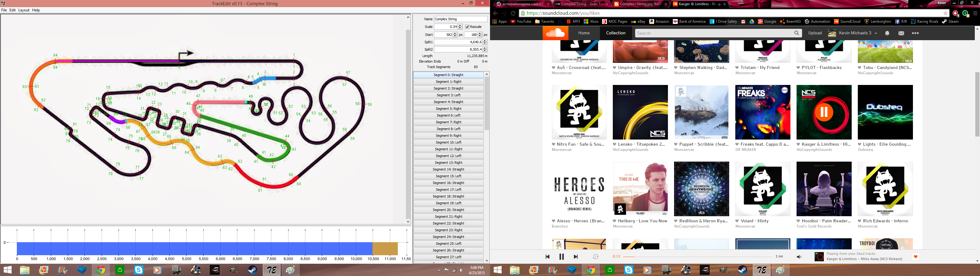Skip to next track in player bar
The width and height of the screenshot is (980, 276).
click(x=576, y=257)
